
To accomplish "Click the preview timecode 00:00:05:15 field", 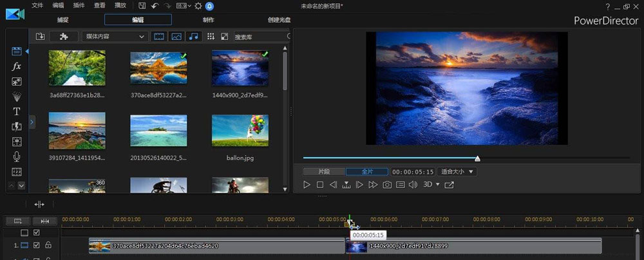I will (412, 172).
